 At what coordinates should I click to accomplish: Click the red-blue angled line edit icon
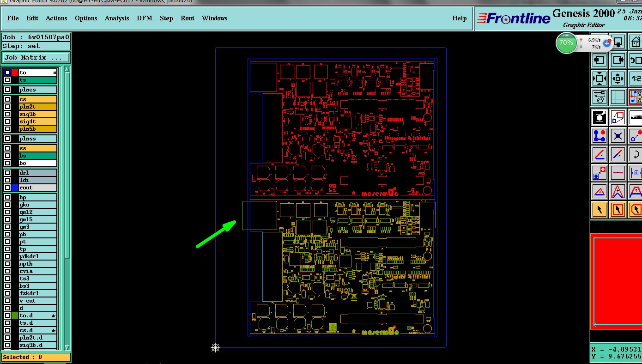[x=600, y=154]
